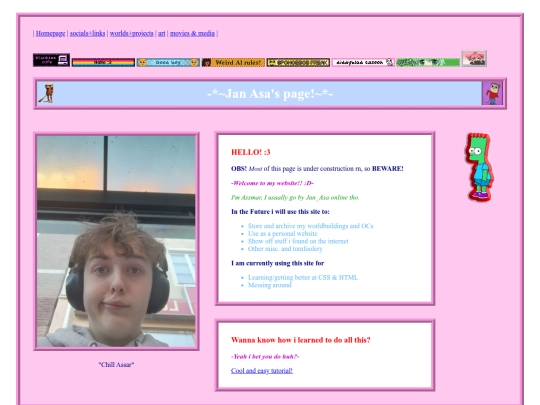This screenshot has width=540, height=405.
Task: Open the selfie photo with headphones
Action: pos(116,241)
